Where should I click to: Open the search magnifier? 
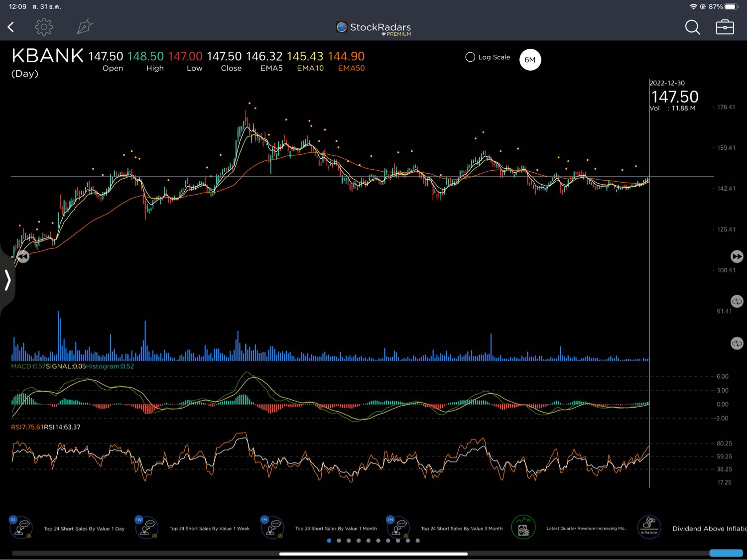(692, 27)
